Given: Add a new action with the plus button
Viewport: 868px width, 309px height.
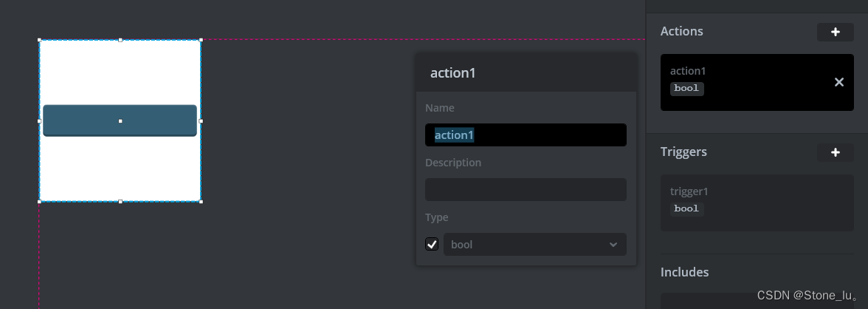Looking at the screenshot, I should point(836,32).
